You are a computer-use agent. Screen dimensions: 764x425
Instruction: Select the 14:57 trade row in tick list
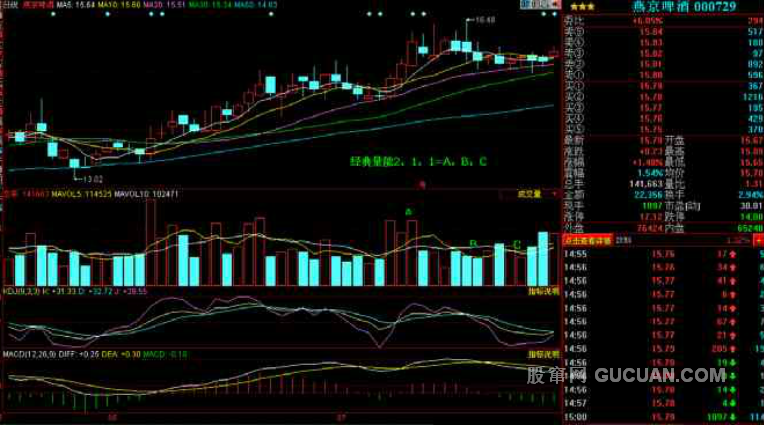(x=663, y=403)
